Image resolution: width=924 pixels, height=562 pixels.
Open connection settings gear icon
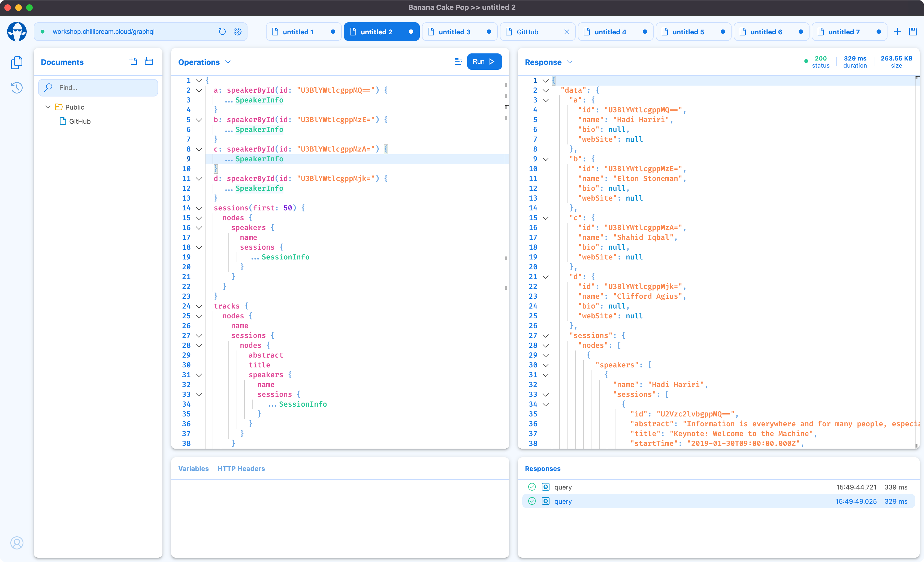coord(237,32)
